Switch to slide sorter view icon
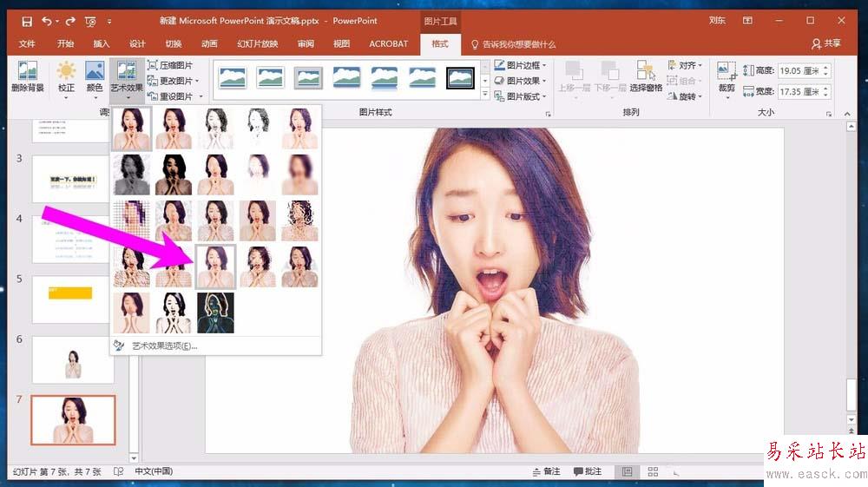The image size is (868, 487). 654,471
